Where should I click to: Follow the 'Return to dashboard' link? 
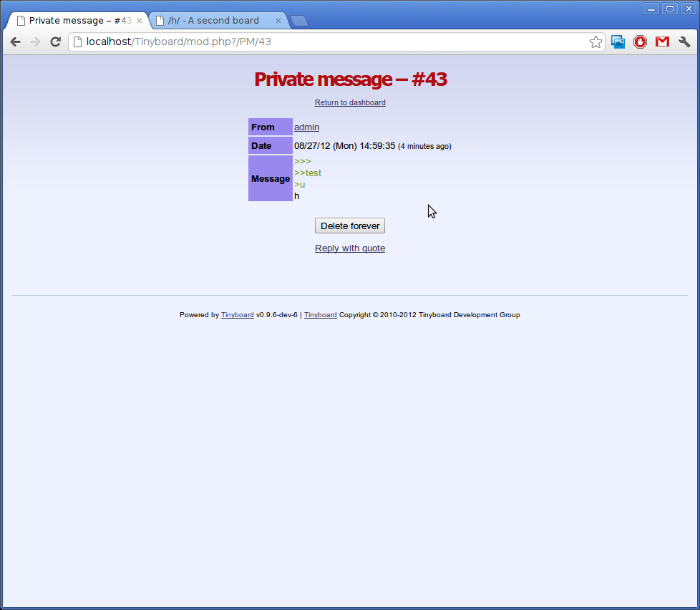(x=350, y=103)
